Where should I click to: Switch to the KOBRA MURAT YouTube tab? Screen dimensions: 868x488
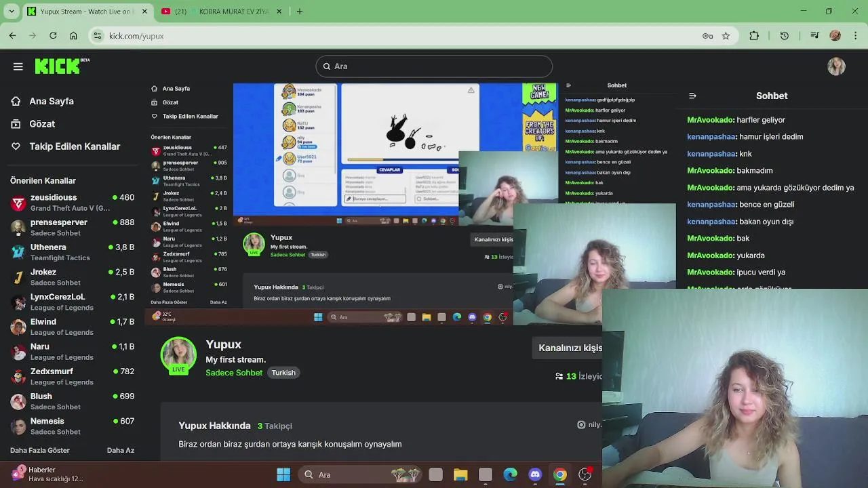(220, 12)
